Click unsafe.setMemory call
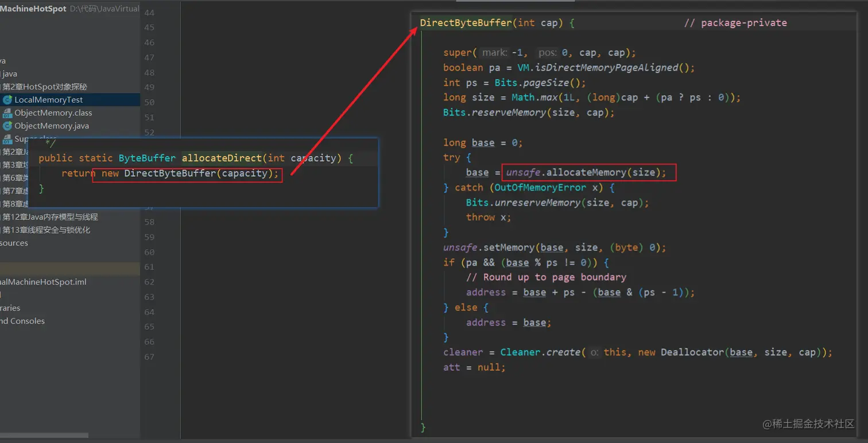The height and width of the screenshot is (443, 868). point(555,247)
